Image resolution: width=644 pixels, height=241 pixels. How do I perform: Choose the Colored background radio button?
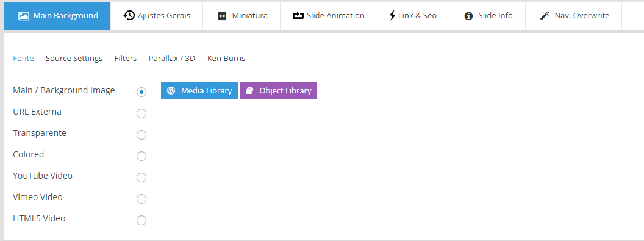point(141,156)
